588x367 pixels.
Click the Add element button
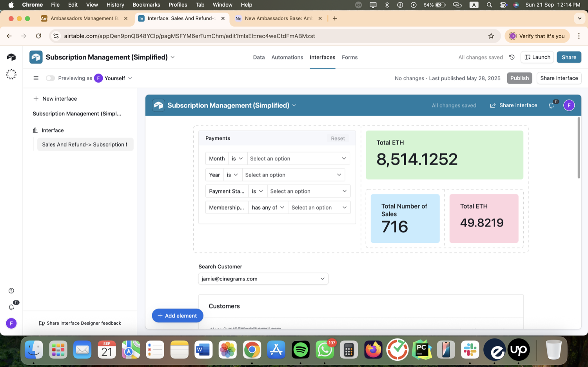pyautogui.click(x=178, y=316)
